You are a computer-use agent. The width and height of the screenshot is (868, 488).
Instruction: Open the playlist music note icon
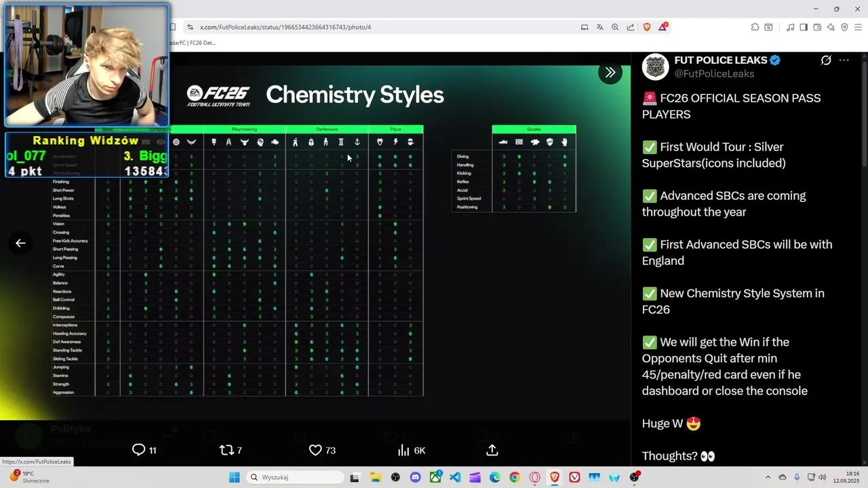coord(790,27)
